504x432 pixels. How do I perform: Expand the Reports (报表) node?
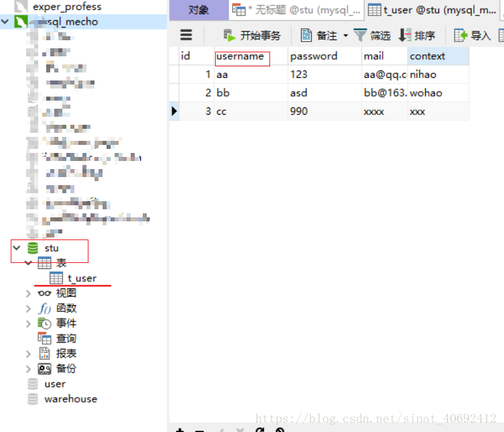point(28,354)
